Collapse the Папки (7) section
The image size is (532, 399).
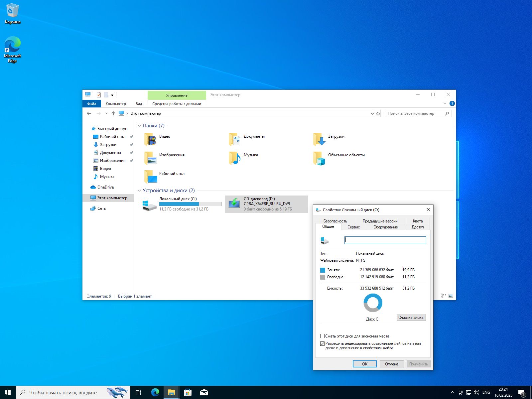(x=139, y=126)
